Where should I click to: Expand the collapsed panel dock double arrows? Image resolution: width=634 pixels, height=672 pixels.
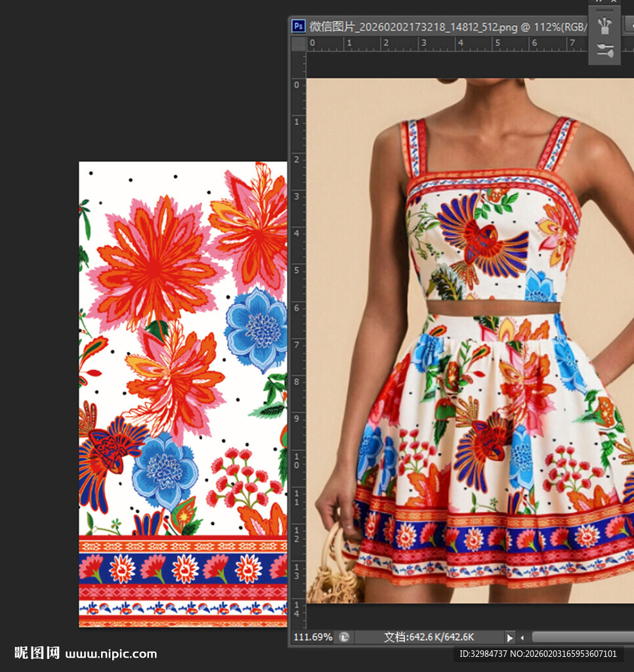[599, 2]
